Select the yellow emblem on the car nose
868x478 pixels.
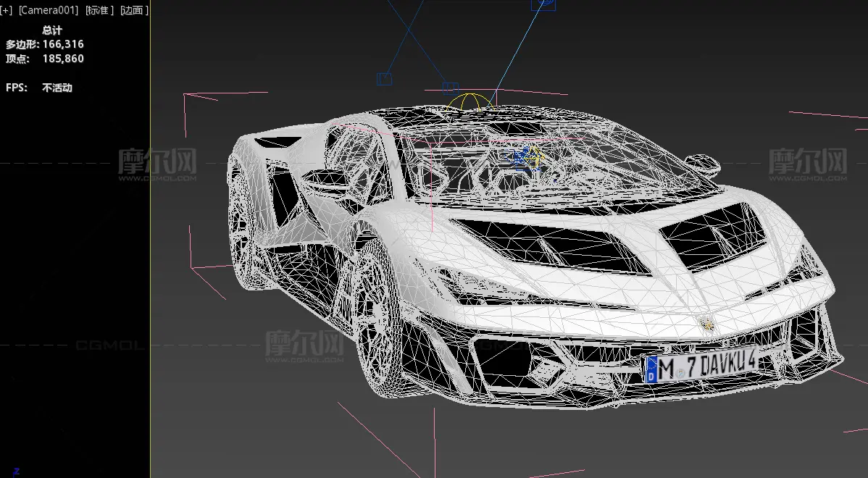click(707, 324)
